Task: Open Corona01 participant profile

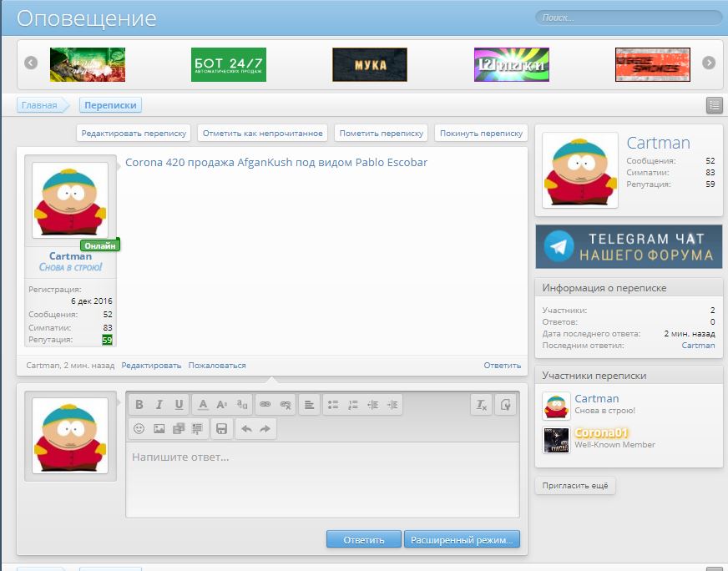Action: point(601,432)
